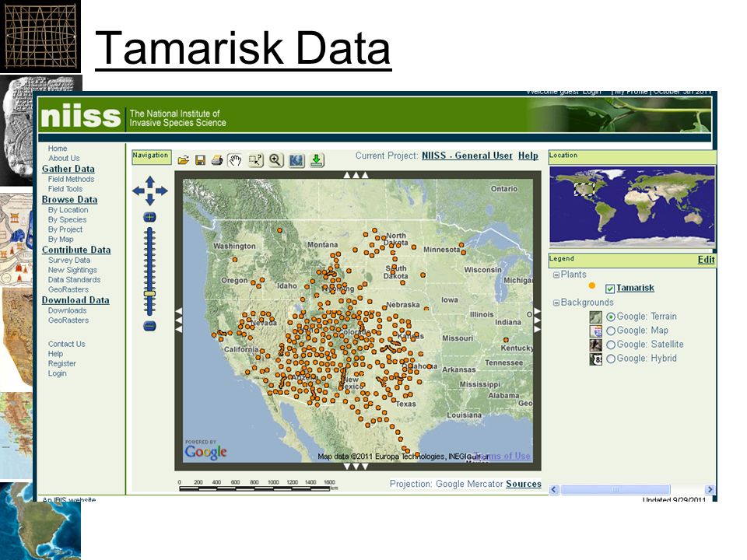Click the legend scrollbar left arrow

554,489
